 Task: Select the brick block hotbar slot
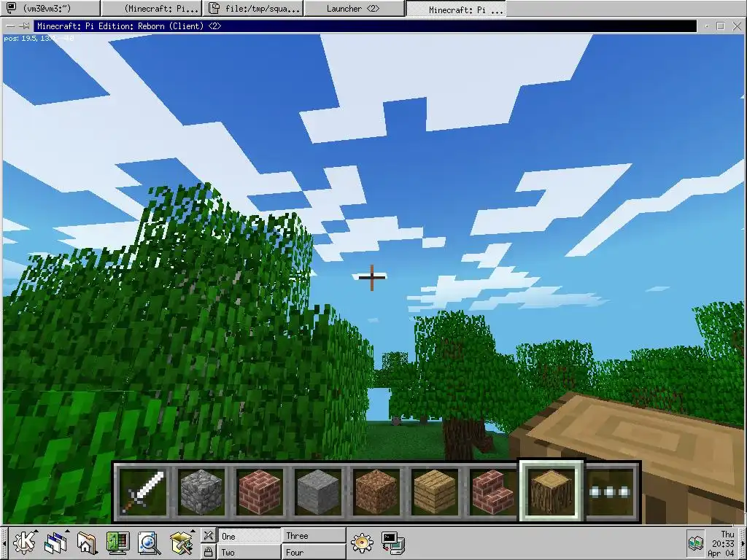[259, 492]
